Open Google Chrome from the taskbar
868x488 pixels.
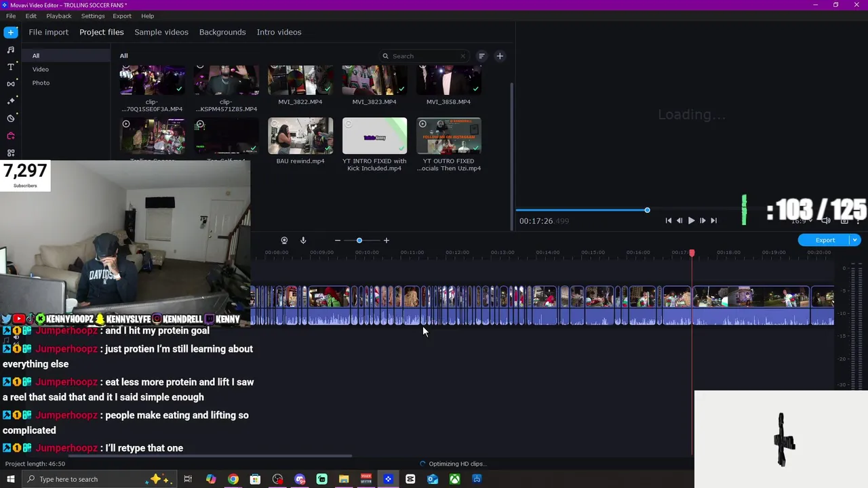233,479
